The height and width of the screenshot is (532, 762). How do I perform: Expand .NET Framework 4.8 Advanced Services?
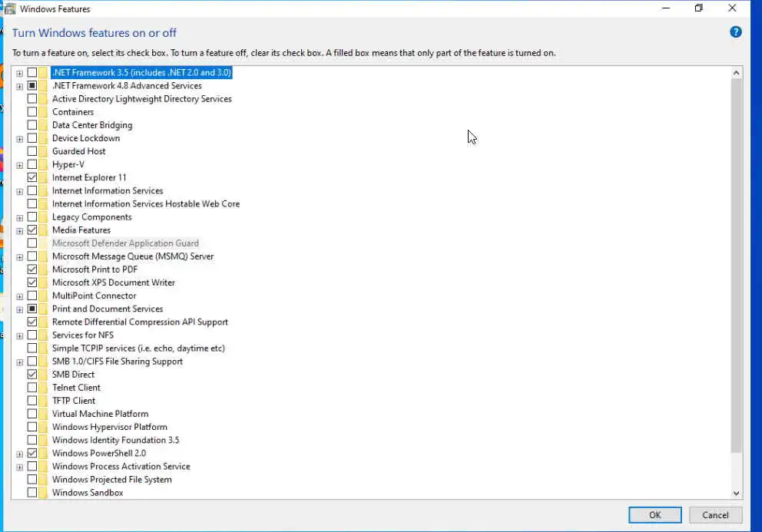19,87
